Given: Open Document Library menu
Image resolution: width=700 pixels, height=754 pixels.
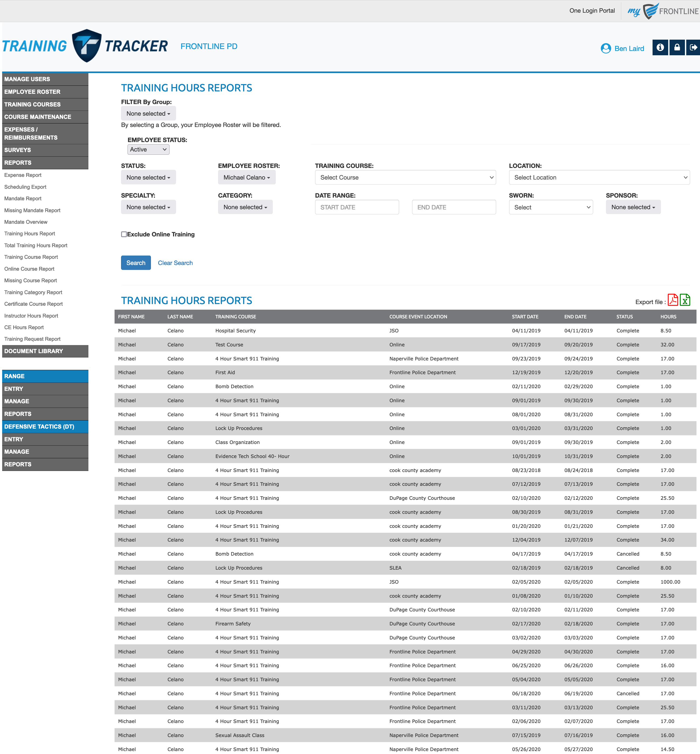Looking at the screenshot, I should point(45,351).
